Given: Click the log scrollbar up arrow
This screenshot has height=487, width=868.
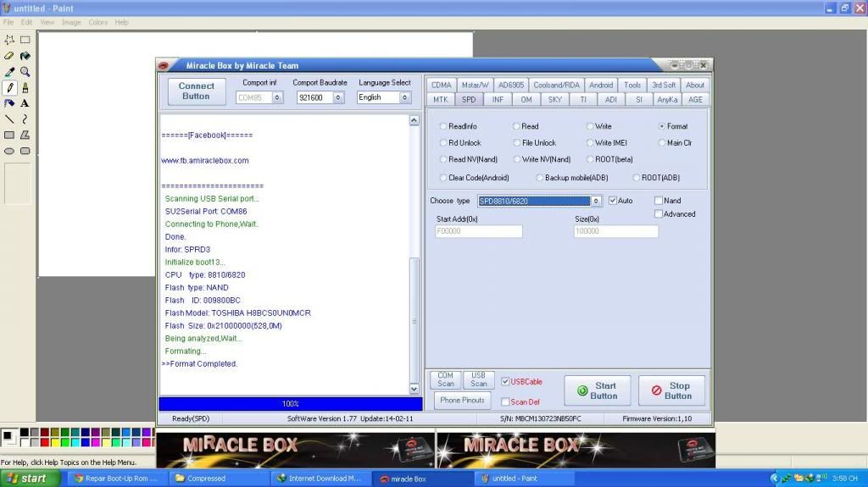Looking at the screenshot, I should tap(414, 120).
